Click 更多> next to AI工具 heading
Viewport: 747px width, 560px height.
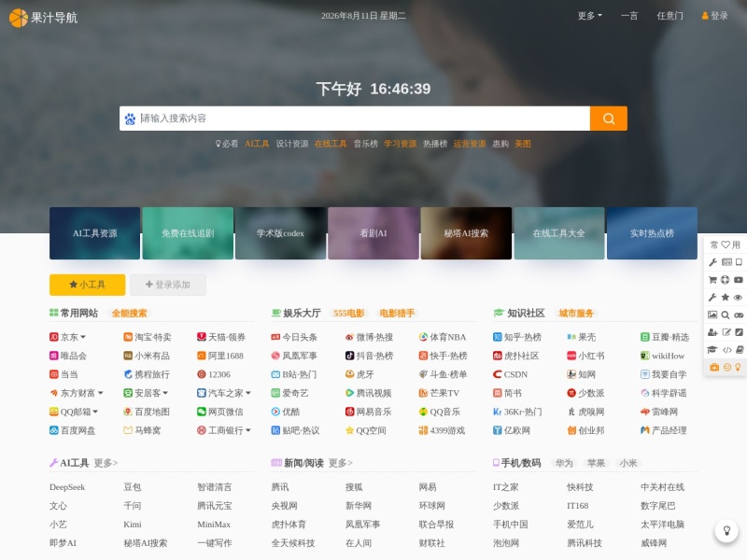pyautogui.click(x=106, y=463)
